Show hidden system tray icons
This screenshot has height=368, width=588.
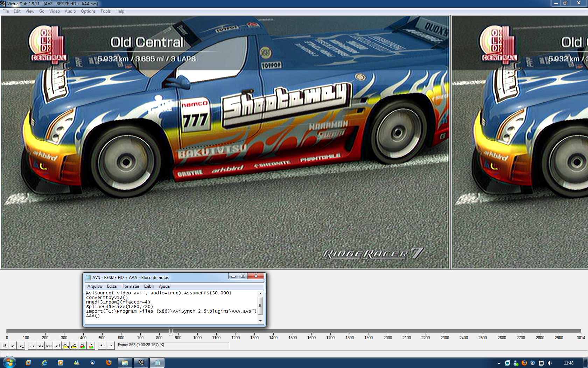click(499, 363)
